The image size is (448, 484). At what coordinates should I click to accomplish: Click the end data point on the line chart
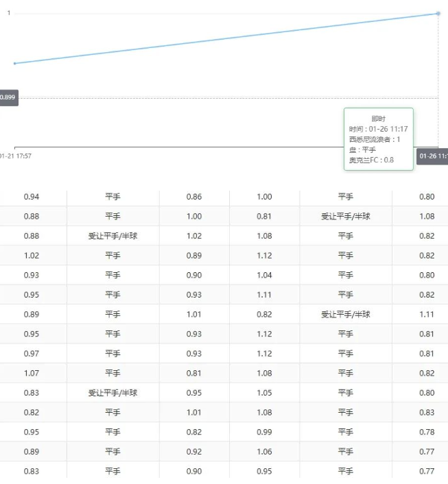(x=438, y=14)
